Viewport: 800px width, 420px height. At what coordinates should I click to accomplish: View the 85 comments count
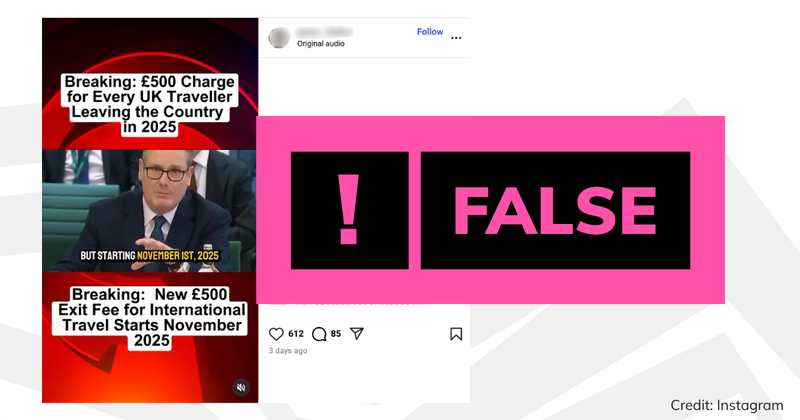click(336, 334)
